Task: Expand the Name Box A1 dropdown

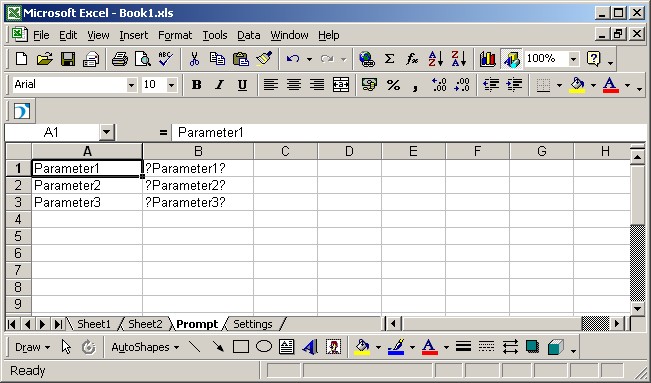Action: pos(106,133)
